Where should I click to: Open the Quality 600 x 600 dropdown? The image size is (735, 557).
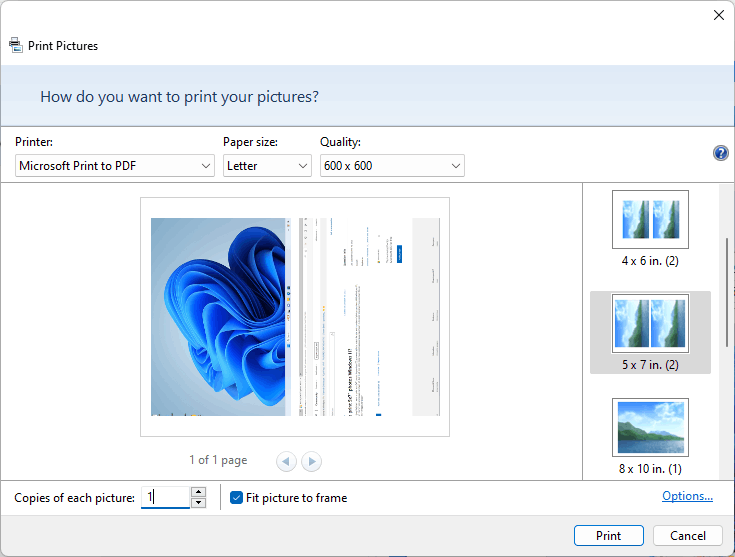[x=392, y=166]
